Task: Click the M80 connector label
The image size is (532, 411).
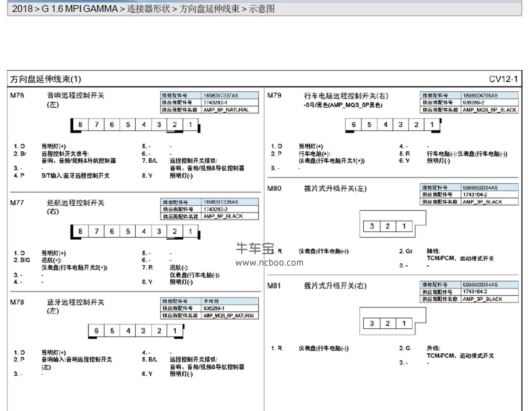Action: pos(274,188)
